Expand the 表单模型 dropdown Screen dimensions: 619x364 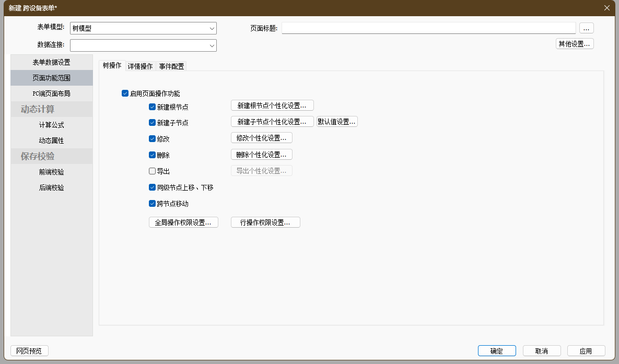click(212, 28)
